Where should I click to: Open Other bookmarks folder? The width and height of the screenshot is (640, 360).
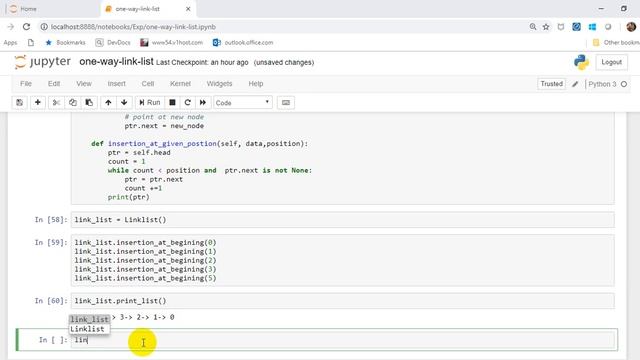pos(616,42)
